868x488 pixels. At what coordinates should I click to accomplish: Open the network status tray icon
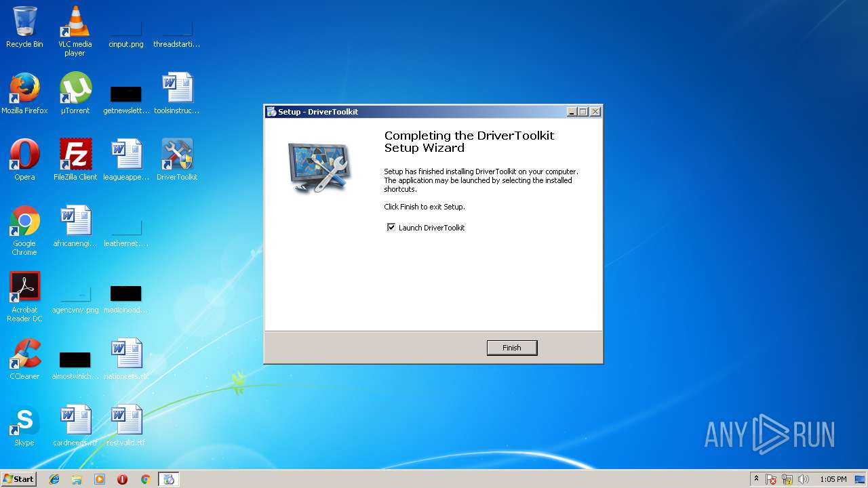[x=787, y=479]
